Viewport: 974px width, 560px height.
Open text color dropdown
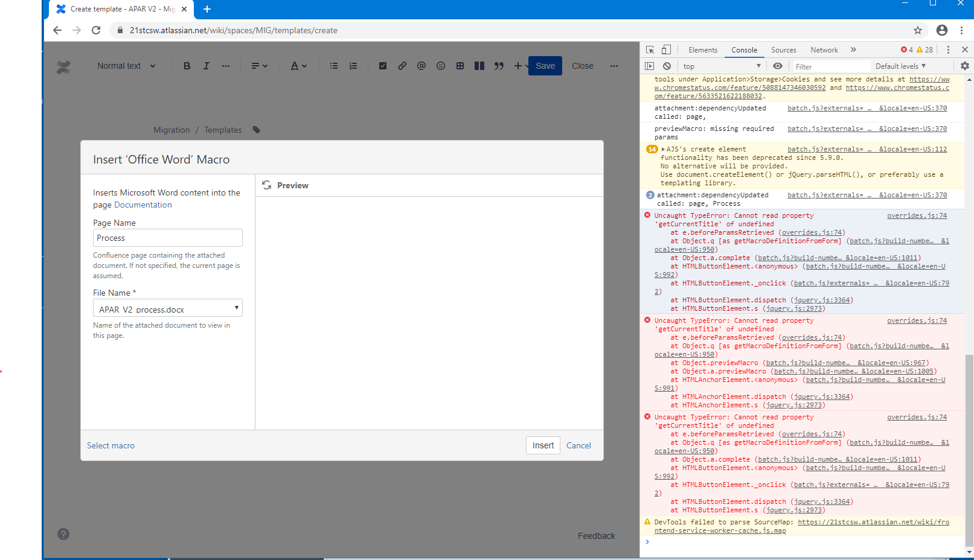pos(298,66)
